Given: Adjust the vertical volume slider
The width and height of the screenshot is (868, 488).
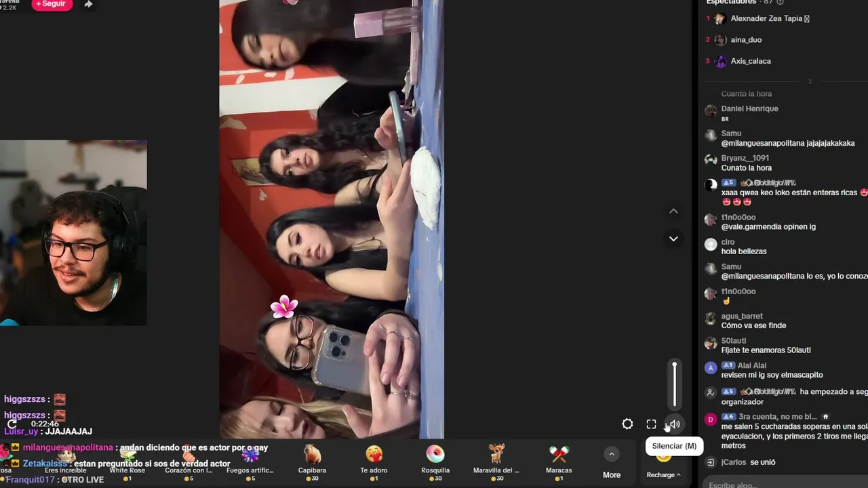Looking at the screenshot, I should tap(674, 384).
